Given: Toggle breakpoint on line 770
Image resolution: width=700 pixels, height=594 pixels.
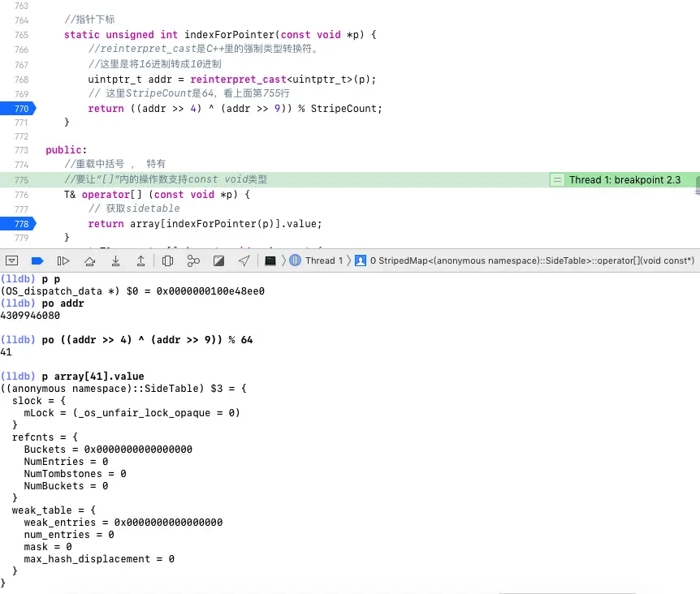Looking at the screenshot, I should tap(18, 109).
